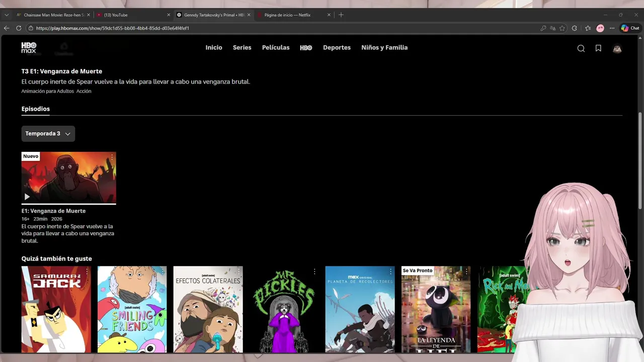Viewport: 644px width, 362px height.
Task: Open options menu on Mr. Pickles card
Action: tap(314, 271)
